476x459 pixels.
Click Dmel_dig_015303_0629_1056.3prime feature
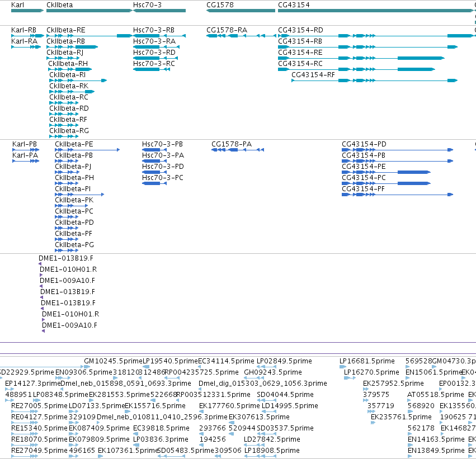[263, 384]
